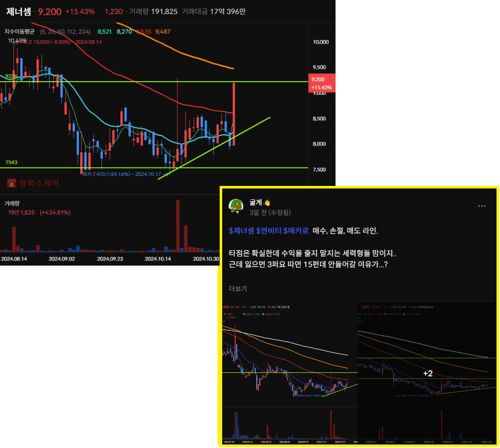
Task: Select the 지수이동평균 indicator label
Action: pyautogui.click(x=20, y=32)
